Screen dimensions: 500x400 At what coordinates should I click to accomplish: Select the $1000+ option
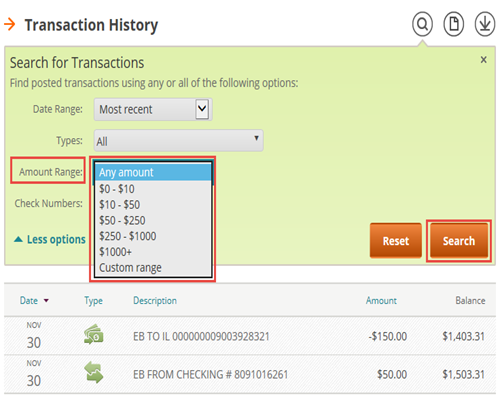tap(153, 252)
